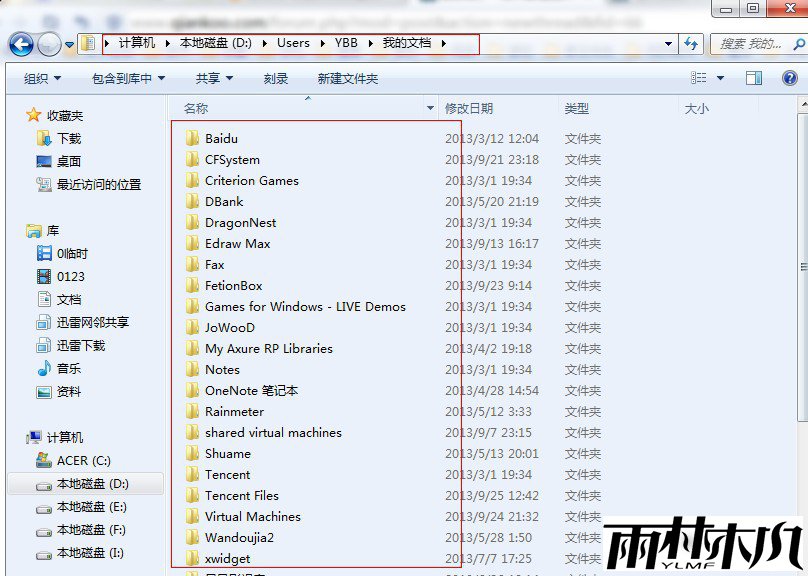
Task: Open the help question mark icon
Action: pyautogui.click(x=789, y=78)
